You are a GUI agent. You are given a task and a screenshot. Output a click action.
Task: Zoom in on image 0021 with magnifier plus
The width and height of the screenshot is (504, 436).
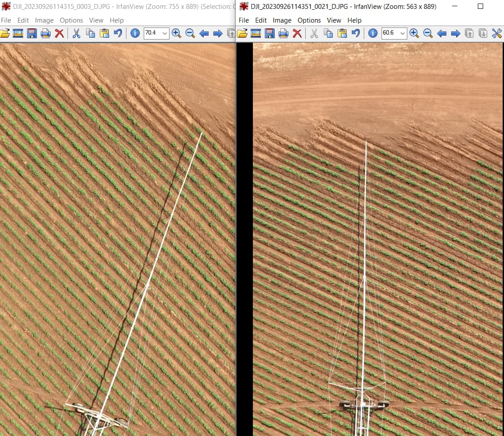[x=414, y=33]
